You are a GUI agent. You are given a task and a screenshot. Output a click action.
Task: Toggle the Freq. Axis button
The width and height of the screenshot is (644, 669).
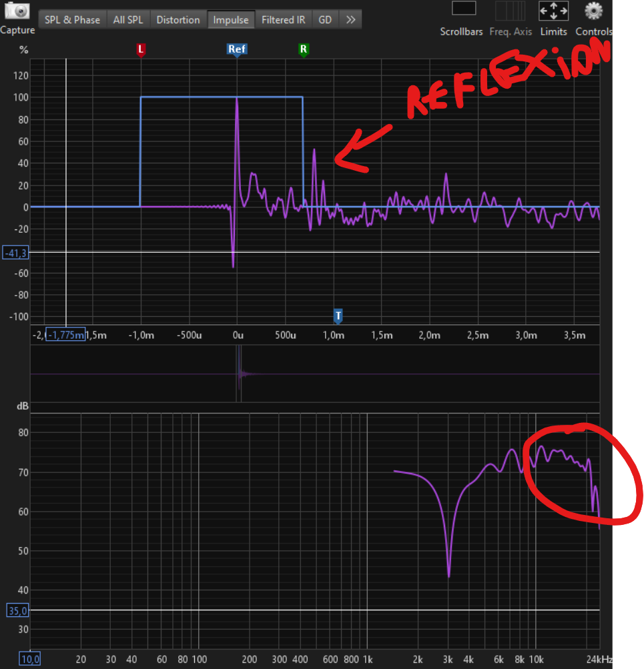(x=510, y=11)
